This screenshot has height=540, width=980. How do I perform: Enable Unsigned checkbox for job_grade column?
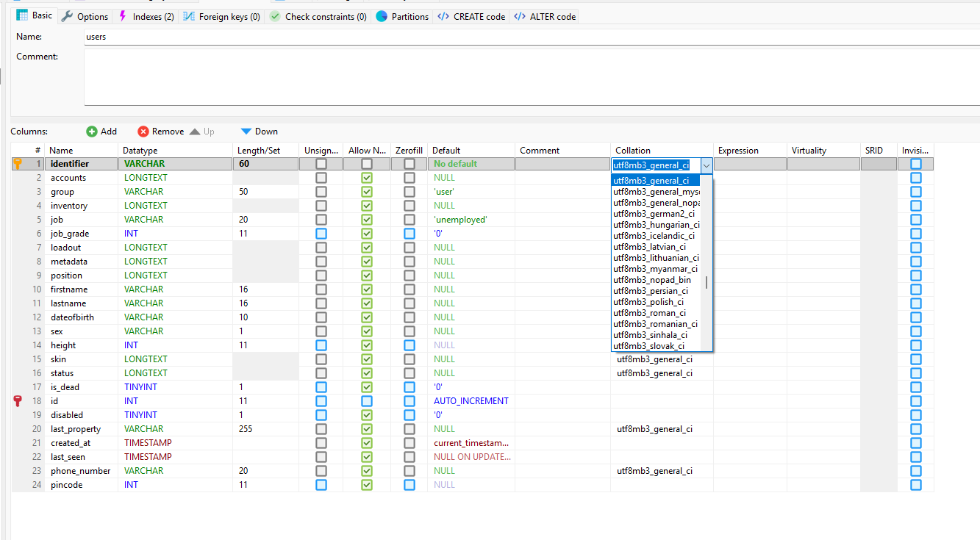tap(321, 234)
